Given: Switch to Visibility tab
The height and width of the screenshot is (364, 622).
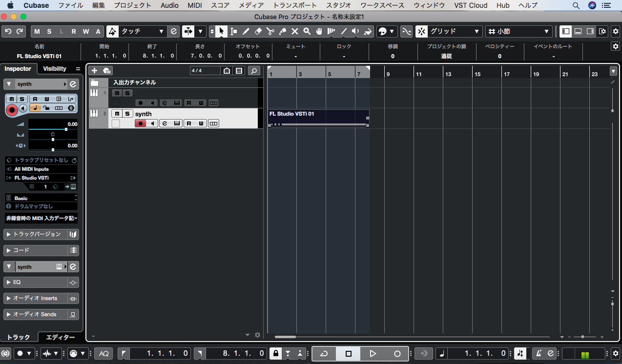Looking at the screenshot, I should 55,69.
